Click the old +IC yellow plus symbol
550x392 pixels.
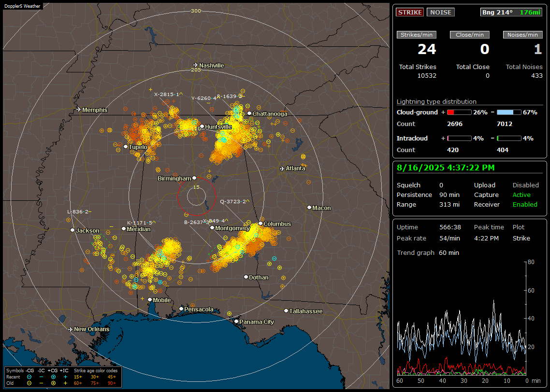click(x=65, y=383)
